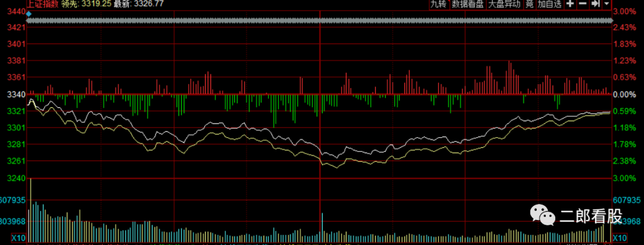This screenshot has width=644, height=245.
Task: Click the 1.78% percent axis label
Action: (624, 144)
